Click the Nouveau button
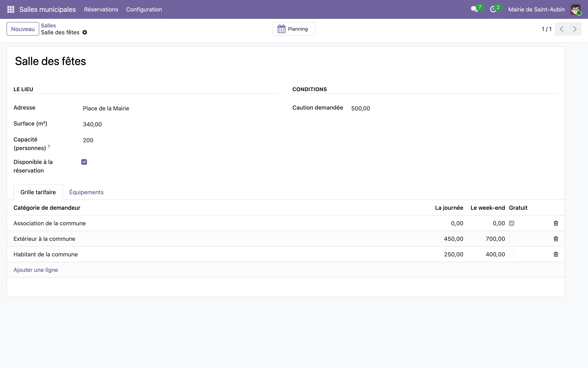This screenshot has width=588, height=368. coord(23,29)
